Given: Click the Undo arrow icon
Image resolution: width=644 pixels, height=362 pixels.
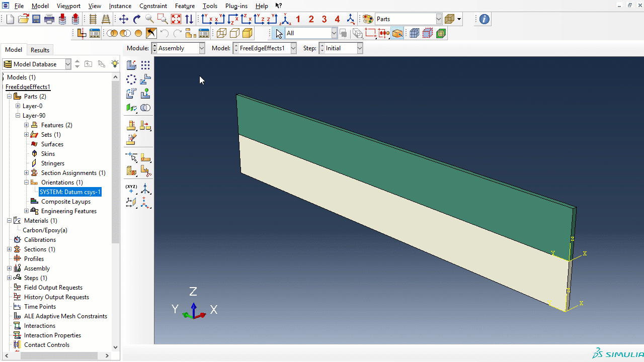Looking at the screenshot, I should tap(165, 33).
